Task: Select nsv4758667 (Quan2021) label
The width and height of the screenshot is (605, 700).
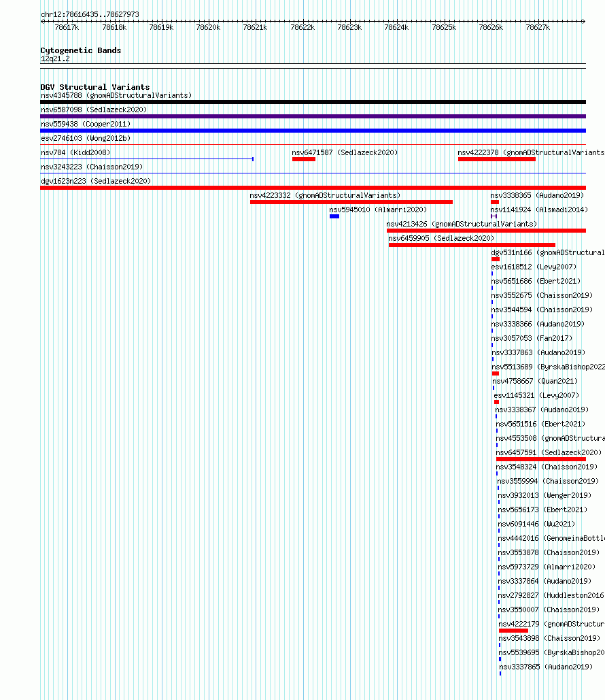Action: [x=535, y=381]
